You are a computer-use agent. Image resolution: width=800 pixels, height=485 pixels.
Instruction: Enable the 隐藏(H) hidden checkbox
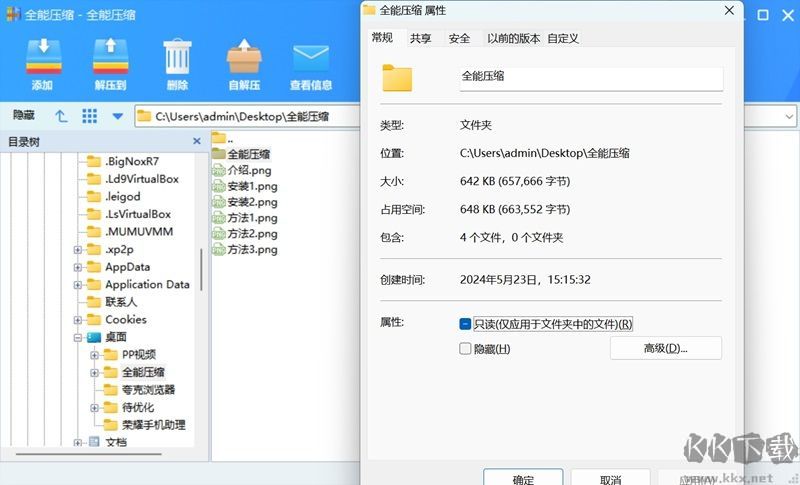pos(465,349)
